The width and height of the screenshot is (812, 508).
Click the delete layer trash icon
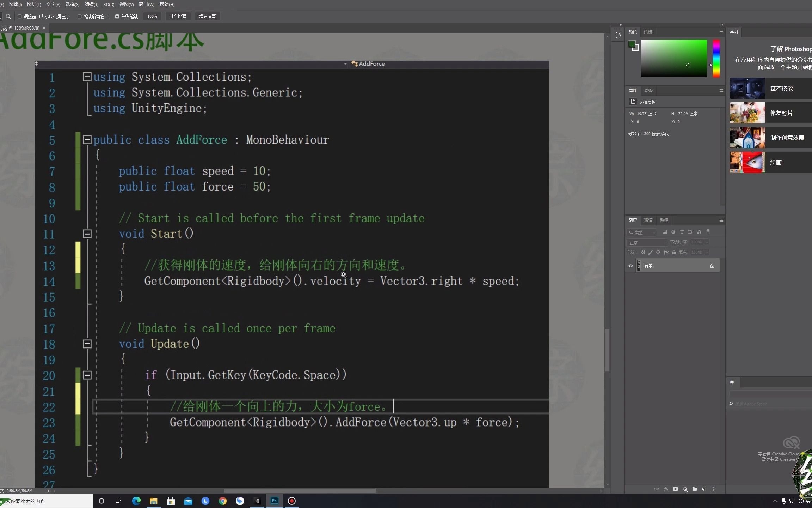click(x=714, y=489)
